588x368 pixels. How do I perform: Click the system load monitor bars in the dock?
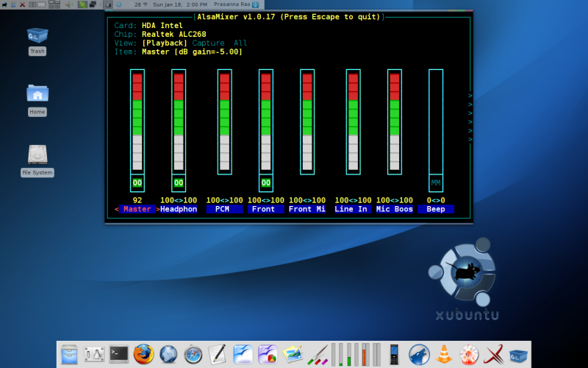pos(356,354)
